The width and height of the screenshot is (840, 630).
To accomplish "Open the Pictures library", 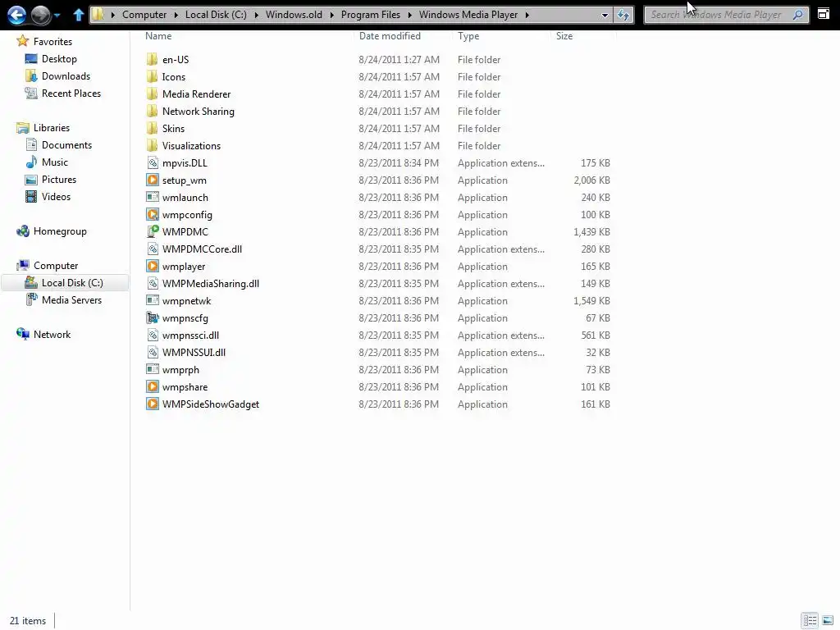I will click(59, 180).
